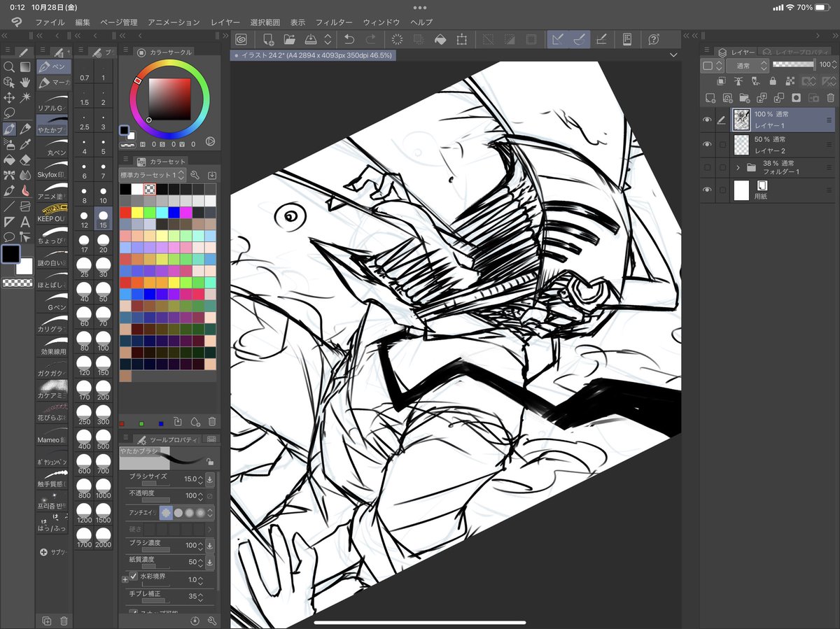Expand フォルダー 1 folder chevron
Image resolution: width=840 pixels, height=629 pixels.
tap(738, 168)
